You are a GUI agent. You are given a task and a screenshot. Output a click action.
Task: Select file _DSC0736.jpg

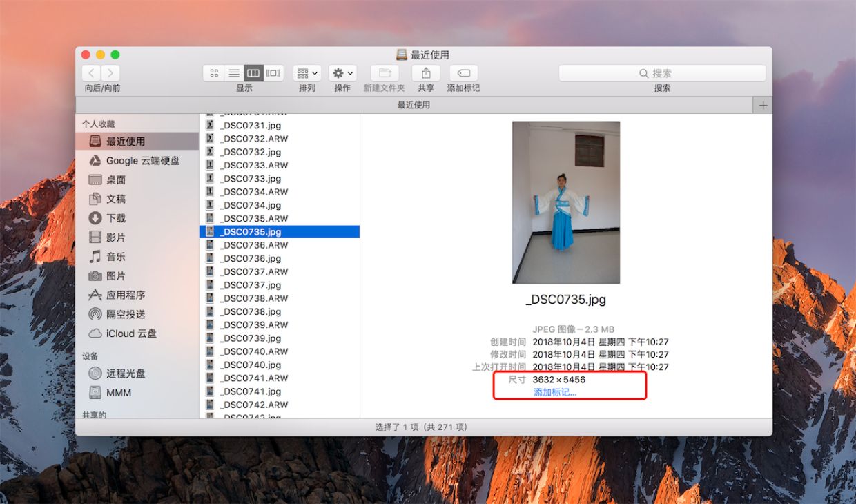click(280, 258)
